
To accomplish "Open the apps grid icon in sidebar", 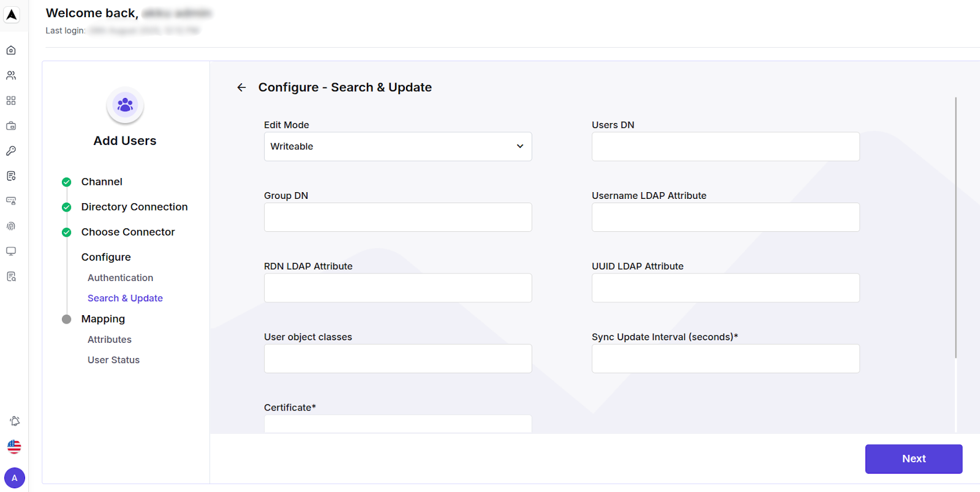I will click(x=11, y=100).
